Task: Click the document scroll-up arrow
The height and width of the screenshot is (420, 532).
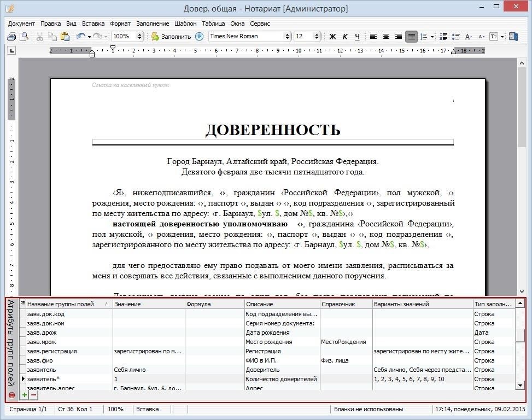Action: point(522,63)
